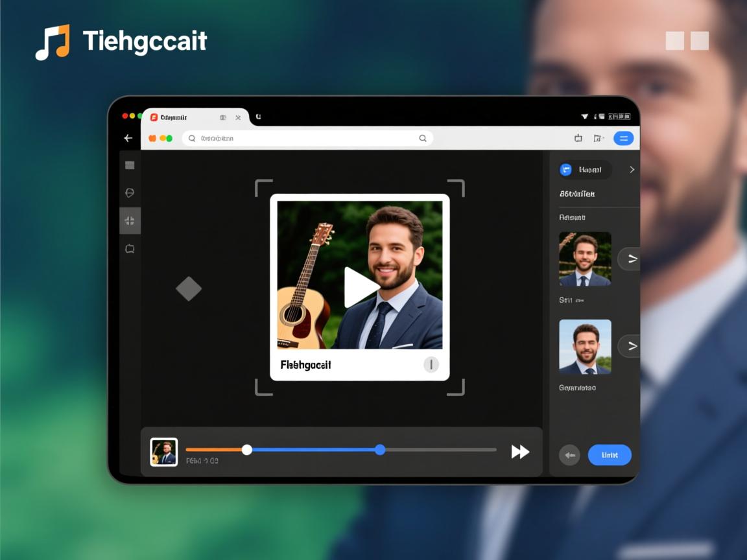747x560 pixels.
Task: Expand the right panel header chevron
Action: click(632, 170)
